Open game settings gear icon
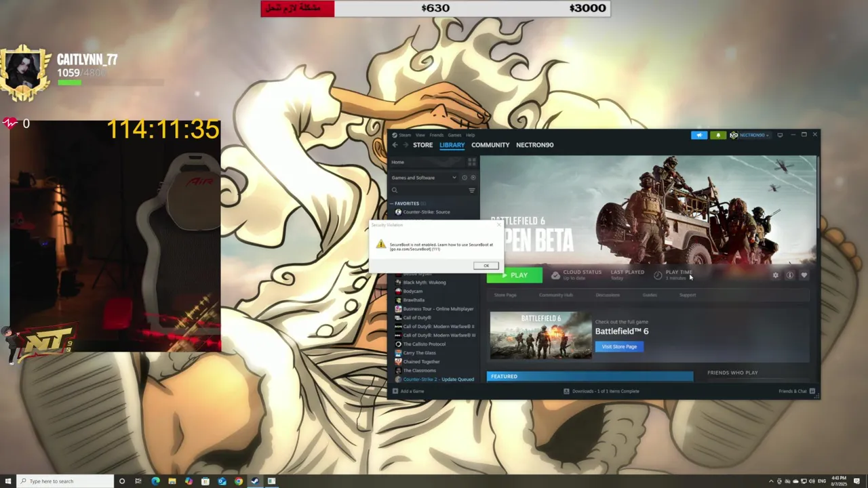 point(776,275)
